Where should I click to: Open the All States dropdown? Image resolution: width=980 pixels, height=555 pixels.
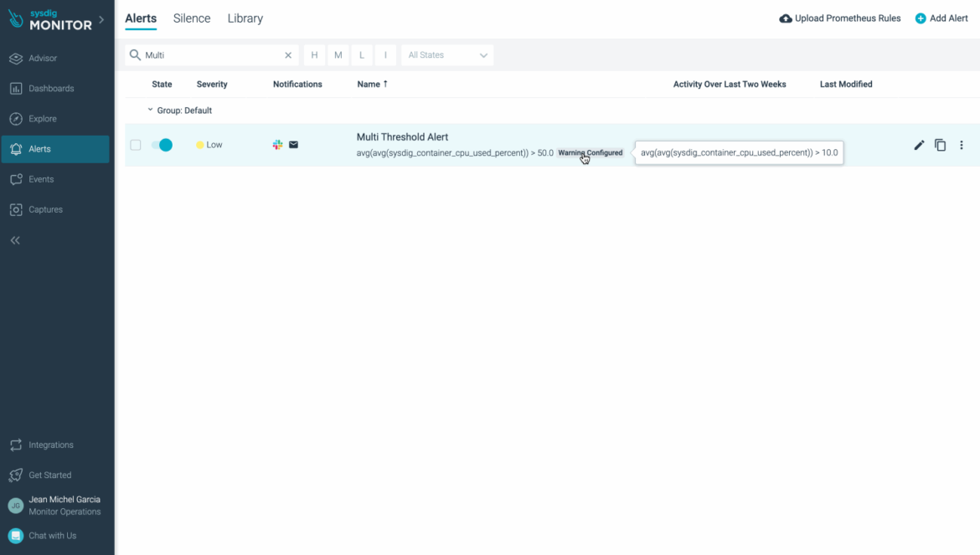pyautogui.click(x=447, y=55)
